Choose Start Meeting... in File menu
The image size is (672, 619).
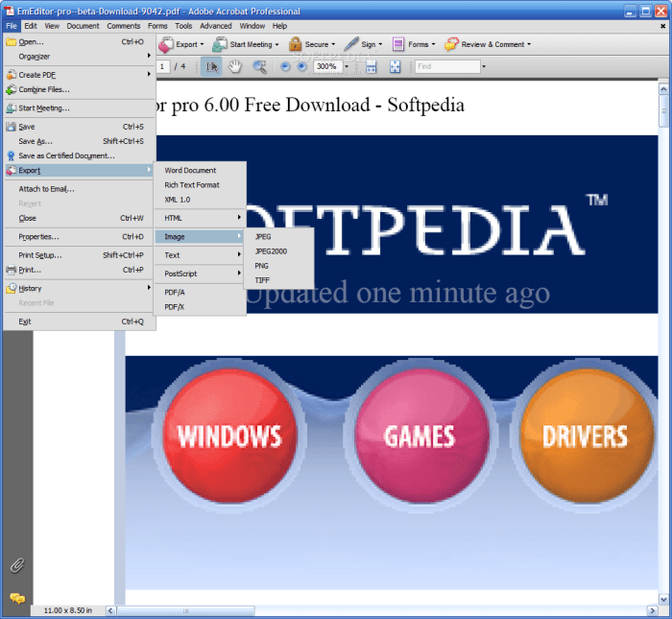[80, 107]
